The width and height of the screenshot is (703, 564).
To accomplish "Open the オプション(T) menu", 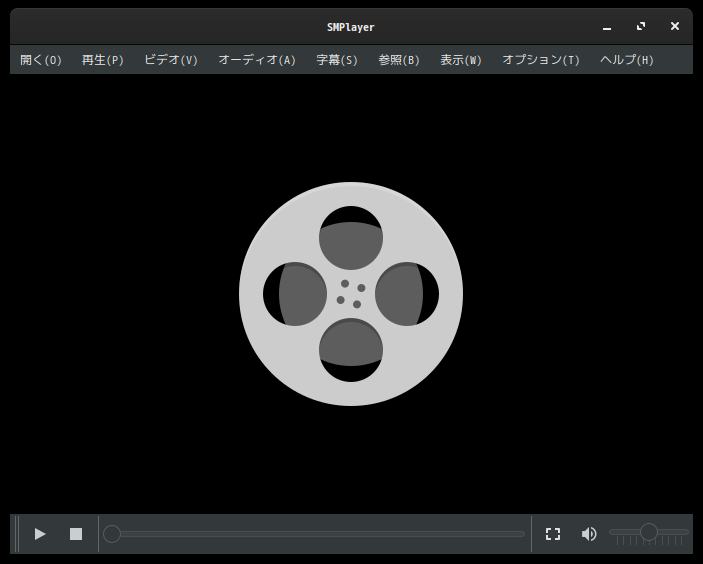I will 541,60.
